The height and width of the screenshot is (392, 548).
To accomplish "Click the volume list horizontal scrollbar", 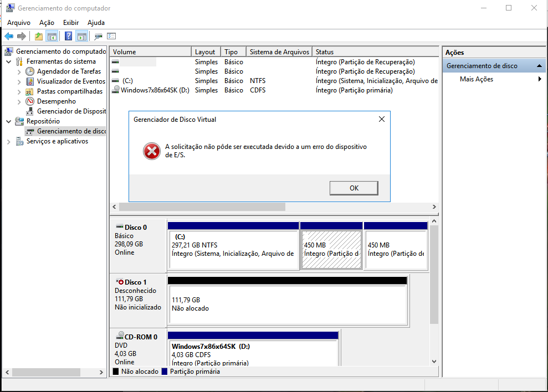I will (202, 207).
